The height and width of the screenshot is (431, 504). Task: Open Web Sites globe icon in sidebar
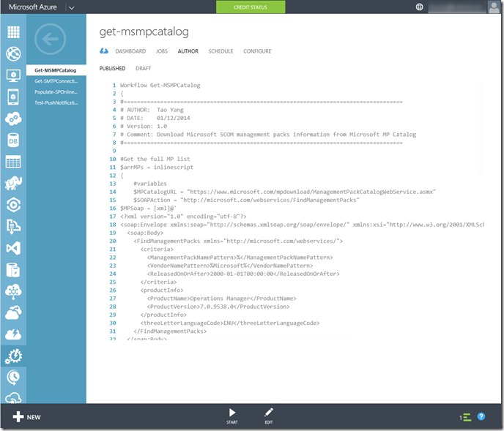click(13, 53)
